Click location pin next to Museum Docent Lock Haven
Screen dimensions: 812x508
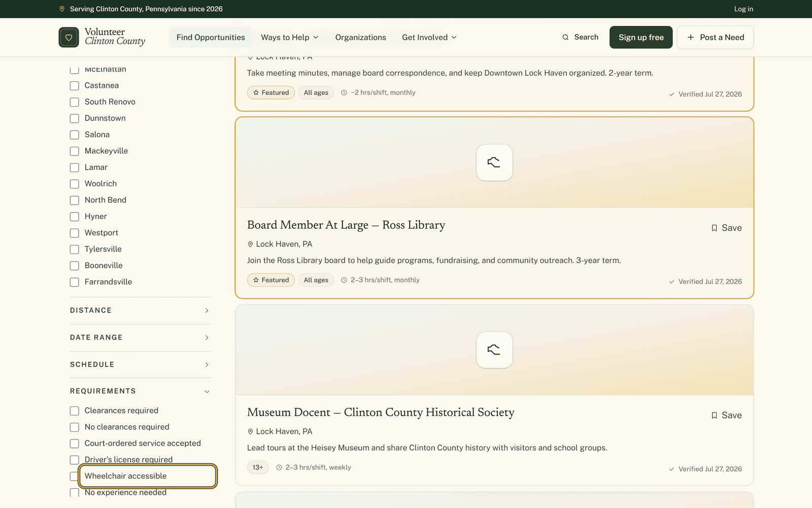[x=250, y=432]
